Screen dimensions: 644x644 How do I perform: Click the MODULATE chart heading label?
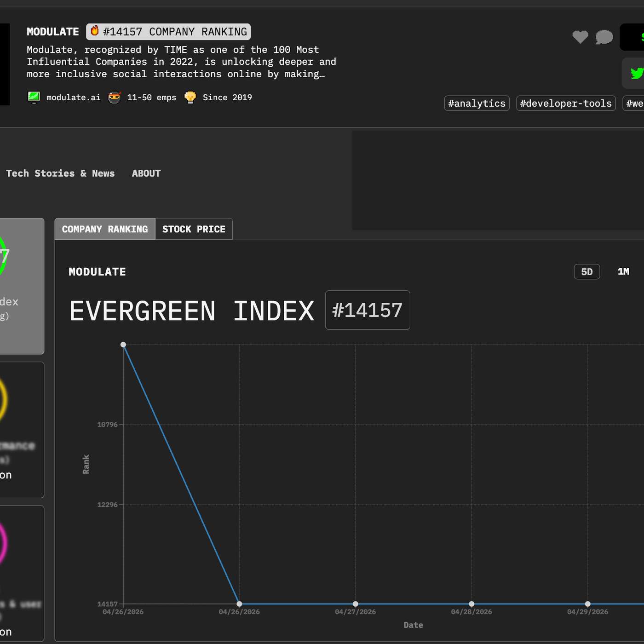coord(97,272)
